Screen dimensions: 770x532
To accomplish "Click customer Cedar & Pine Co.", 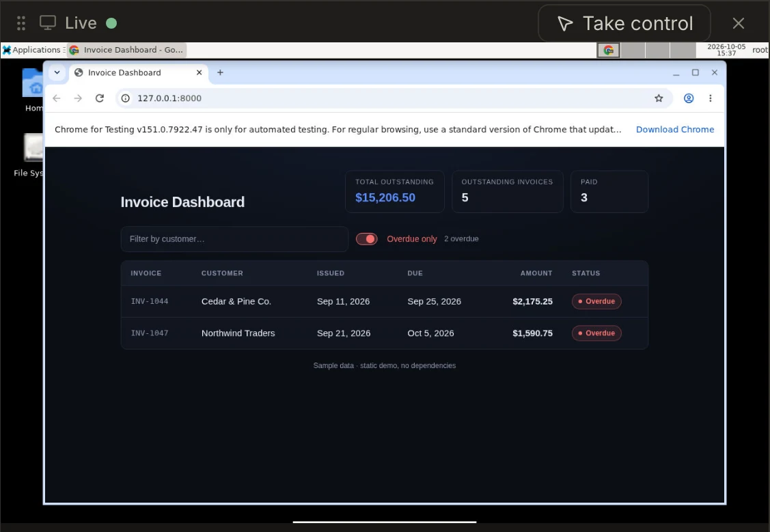I will coord(236,301).
